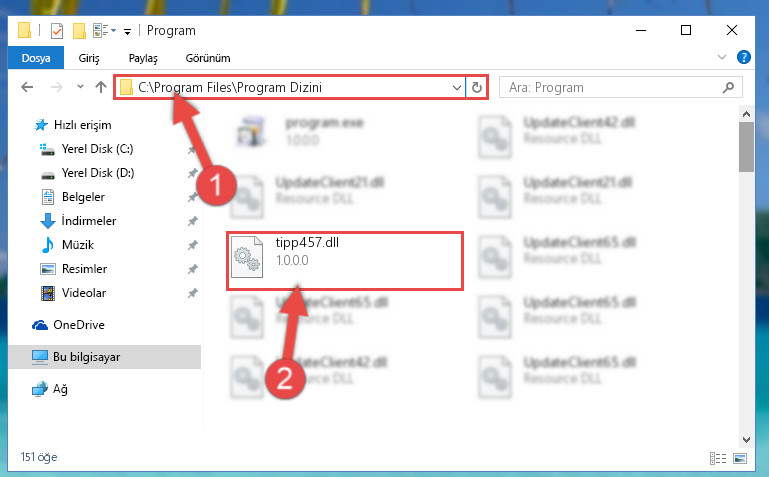Open the Görünüm ribbon tab

[207, 58]
